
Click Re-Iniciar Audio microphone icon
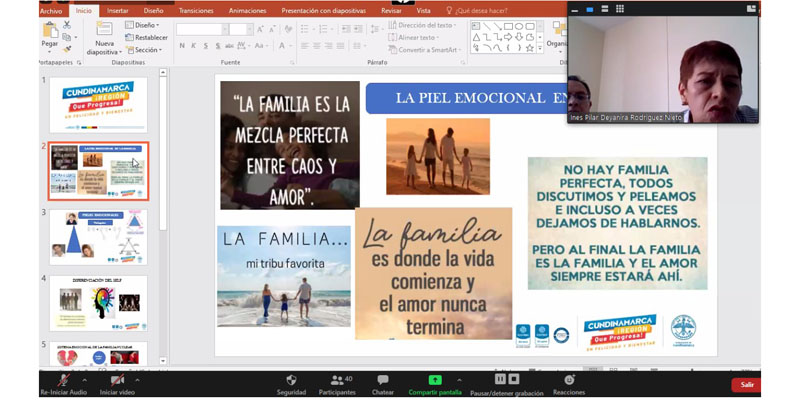coord(64,380)
